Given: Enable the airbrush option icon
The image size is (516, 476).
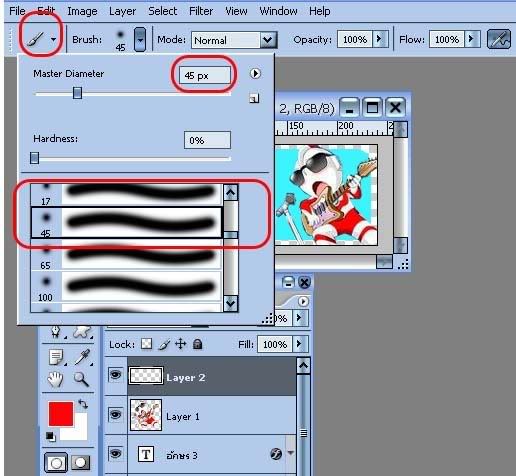Looking at the screenshot, I should point(499,39).
